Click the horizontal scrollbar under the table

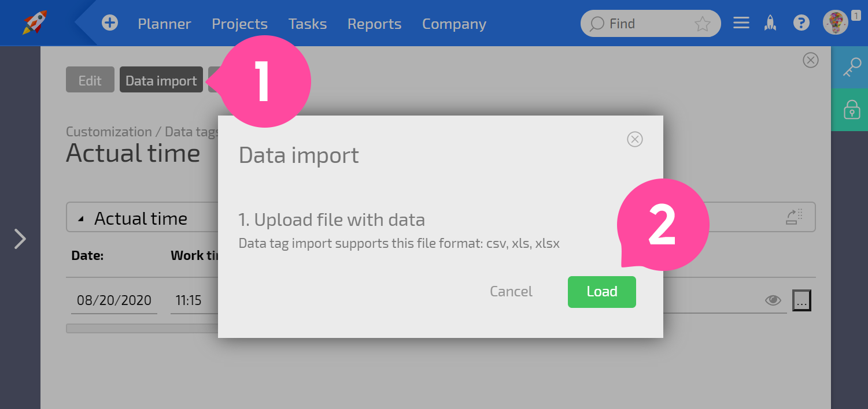pos(142,328)
